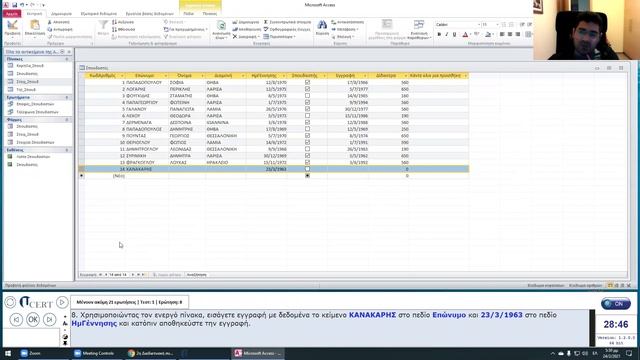Screen dimensions: 640x360
Task: Toggle Σπουδαστής checkbox for ΠΟΥΝΤΑΣ row
Action: [307, 136]
